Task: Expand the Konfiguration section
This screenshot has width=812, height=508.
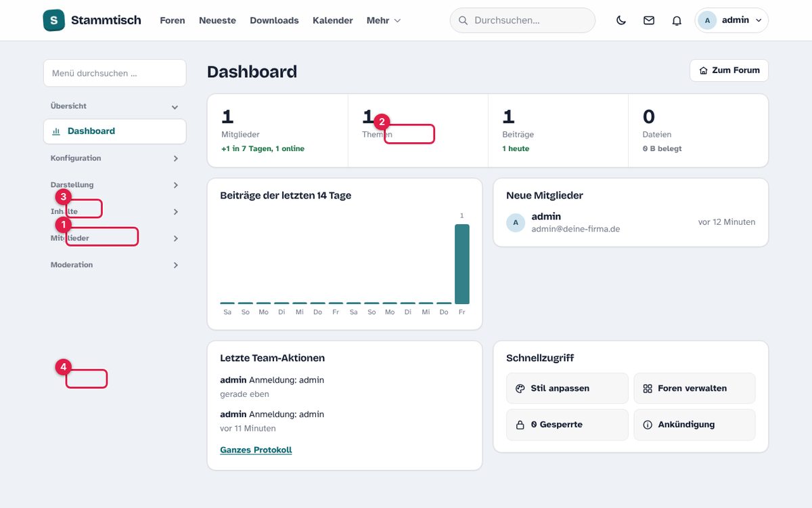Action: pos(115,158)
